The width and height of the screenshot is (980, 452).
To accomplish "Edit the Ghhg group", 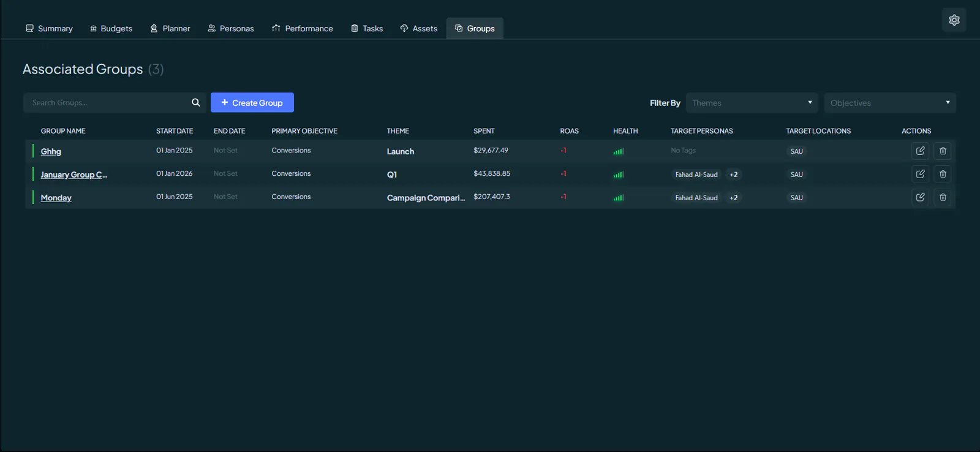I will coord(920,151).
